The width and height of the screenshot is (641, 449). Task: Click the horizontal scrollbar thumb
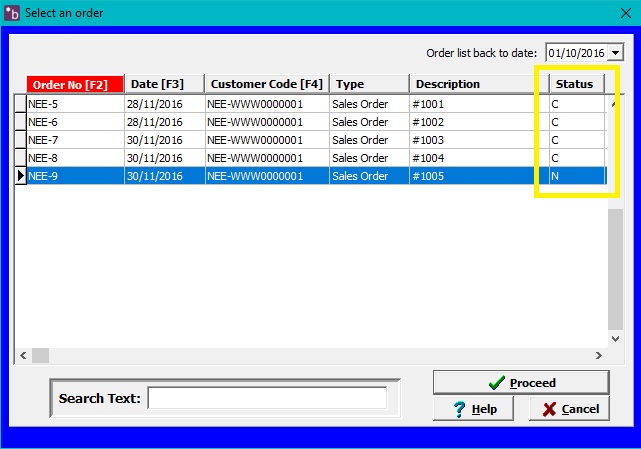click(40, 355)
